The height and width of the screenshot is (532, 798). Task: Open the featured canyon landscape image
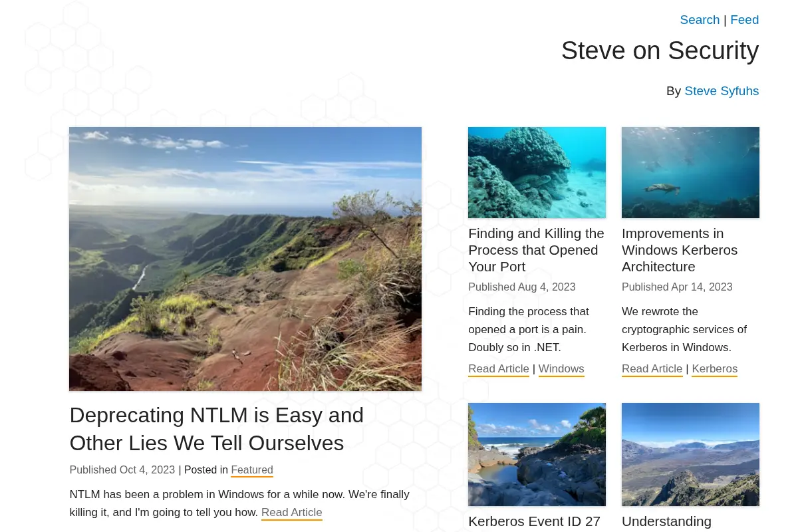coord(245,259)
